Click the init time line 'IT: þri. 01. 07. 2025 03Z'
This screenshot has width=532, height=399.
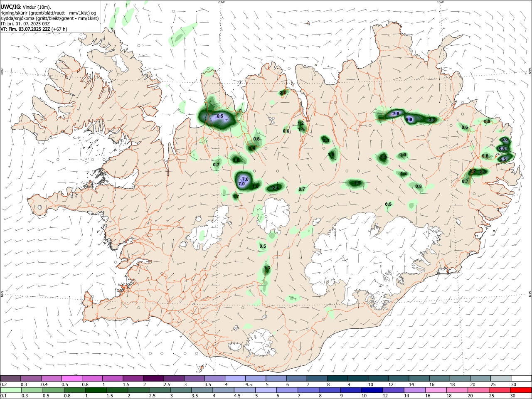[25, 24]
